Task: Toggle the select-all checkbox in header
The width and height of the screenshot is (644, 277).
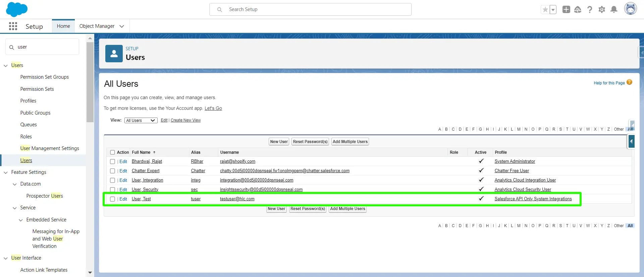Action: click(113, 152)
